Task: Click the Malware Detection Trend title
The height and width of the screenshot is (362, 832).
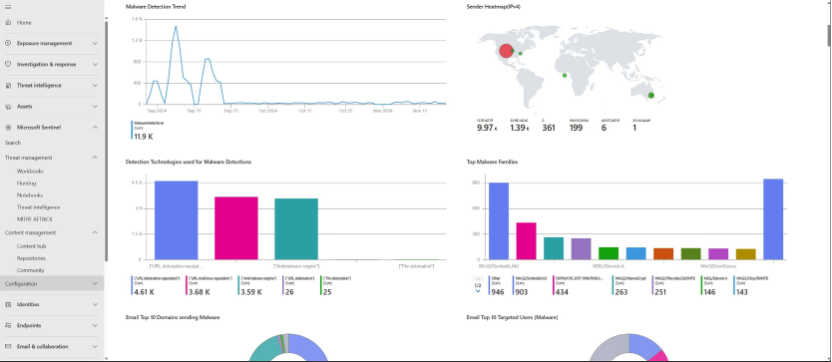Action: pos(156,7)
